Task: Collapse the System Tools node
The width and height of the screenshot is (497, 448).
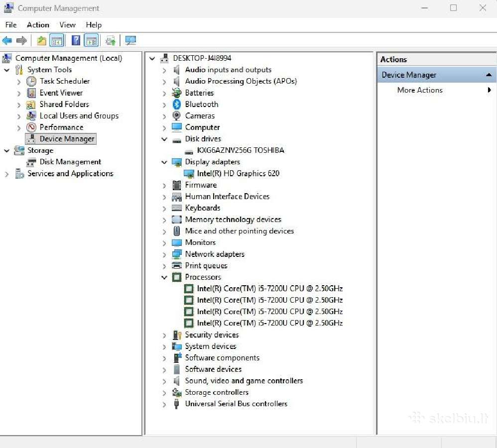Action: coord(6,70)
